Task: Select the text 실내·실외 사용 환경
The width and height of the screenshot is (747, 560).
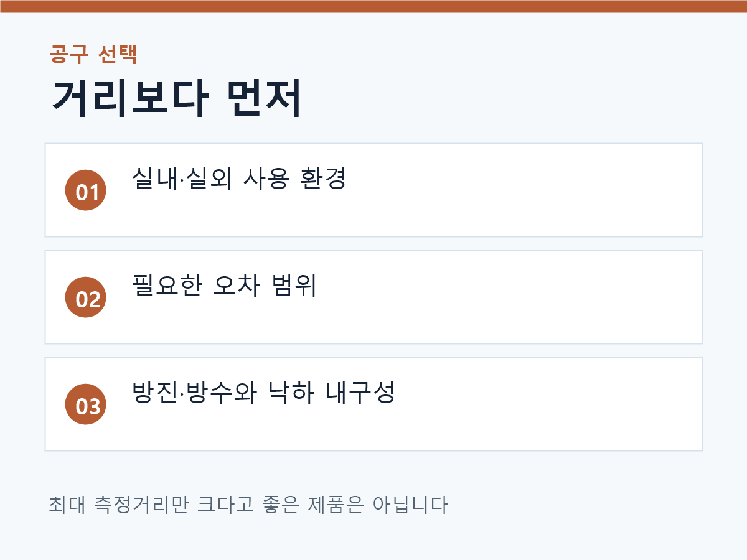Action: pos(239,179)
